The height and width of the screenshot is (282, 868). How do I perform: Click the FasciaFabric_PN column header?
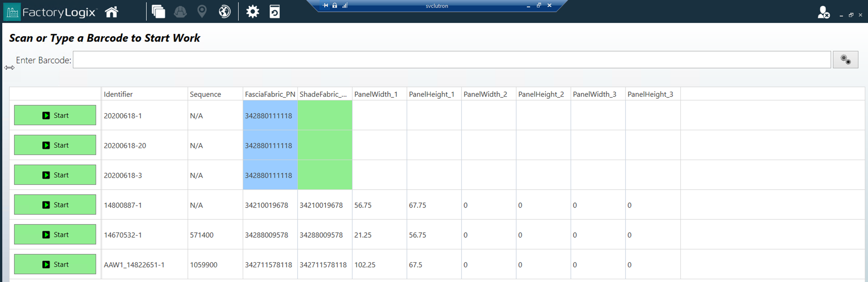(270, 94)
